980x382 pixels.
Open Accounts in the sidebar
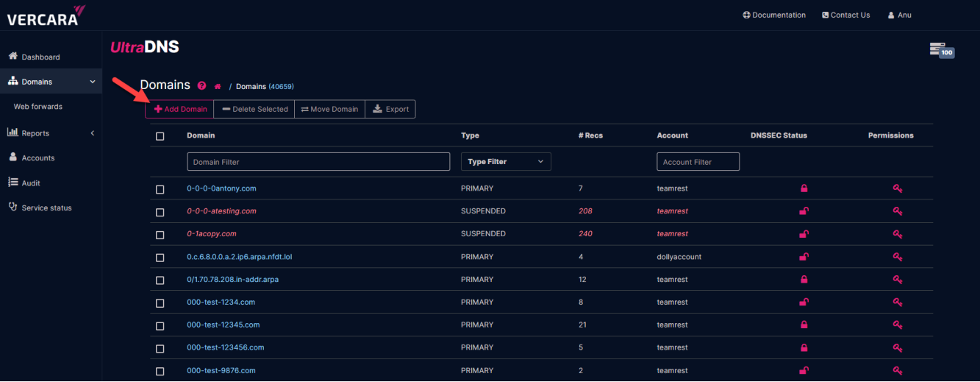pyautogui.click(x=32, y=158)
